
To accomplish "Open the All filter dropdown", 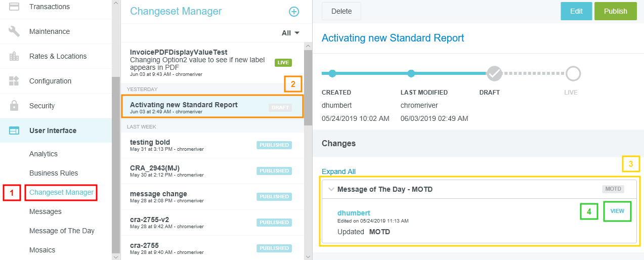I will 290,33.
